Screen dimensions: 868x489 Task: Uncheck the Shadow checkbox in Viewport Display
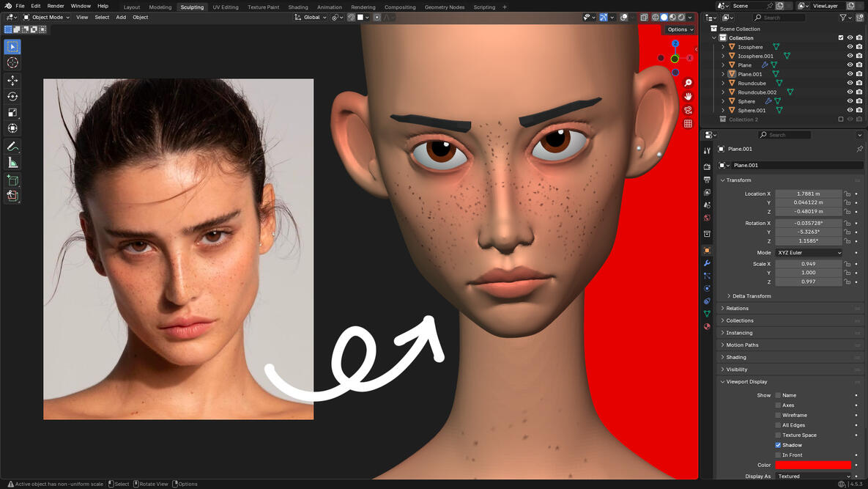pyautogui.click(x=778, y=444)
